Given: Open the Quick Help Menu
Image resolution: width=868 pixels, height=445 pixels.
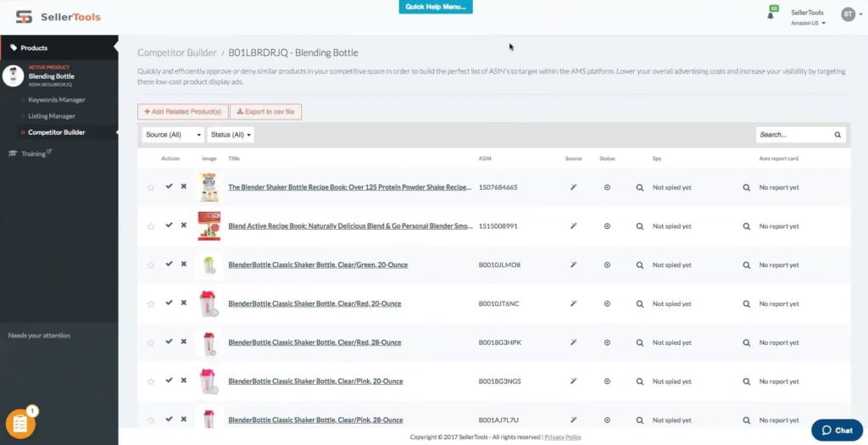Looking at the screenshot, I should (x=436, y=7).
